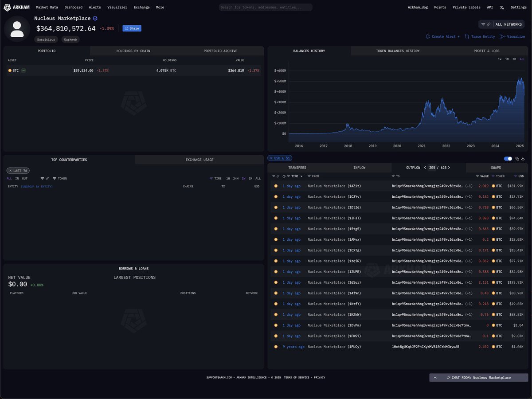Set counterparties time range to 24H
532x399 pixels.
coord(236,178)
